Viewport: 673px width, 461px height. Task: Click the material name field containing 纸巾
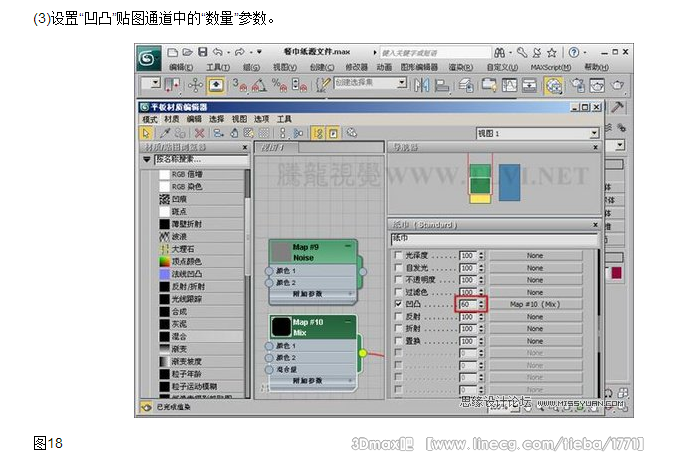tap(494, 239)
